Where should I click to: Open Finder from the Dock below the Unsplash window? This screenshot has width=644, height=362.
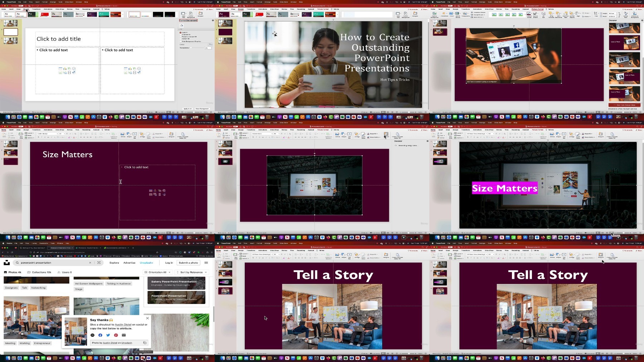pyautogui.click(x=8, y=358)
